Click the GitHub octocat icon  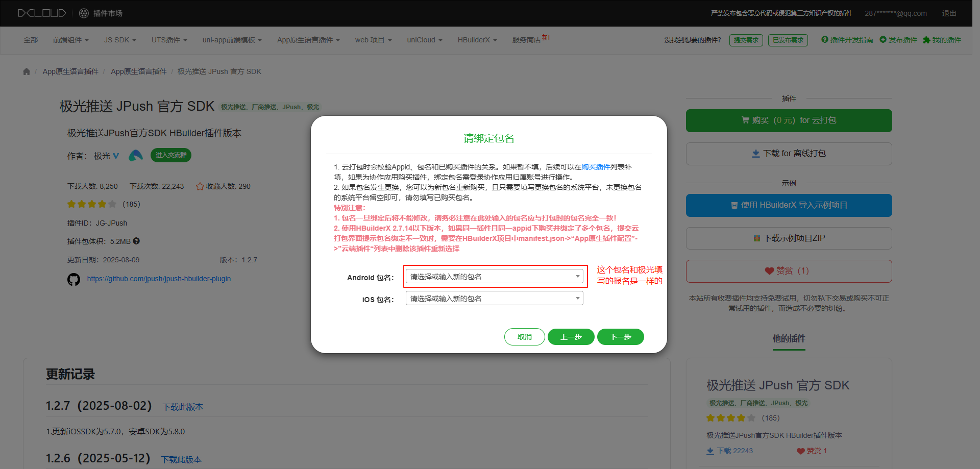point(74,279)
